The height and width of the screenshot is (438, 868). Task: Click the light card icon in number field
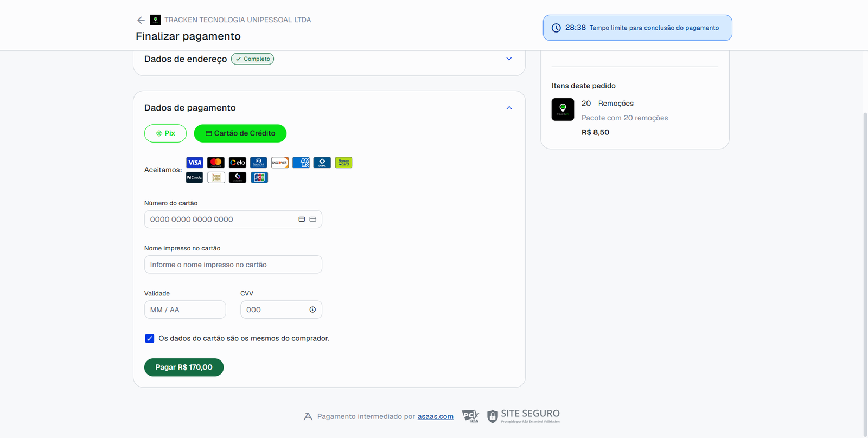(312, 220)
